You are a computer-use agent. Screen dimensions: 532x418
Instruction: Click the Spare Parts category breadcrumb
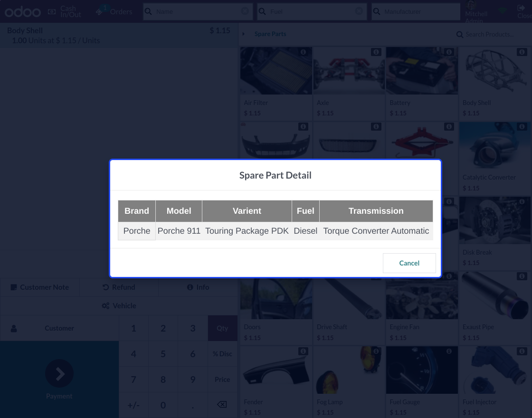(x=270, y=34)
